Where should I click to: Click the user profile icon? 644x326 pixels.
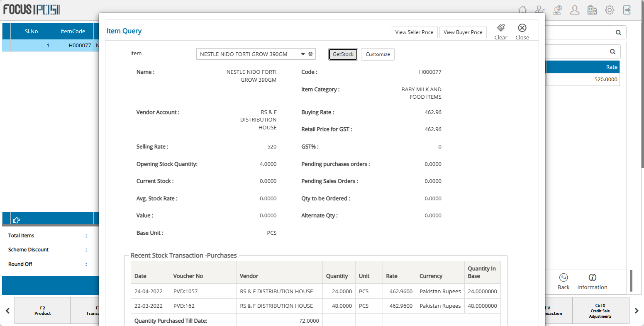click(575, 10)
